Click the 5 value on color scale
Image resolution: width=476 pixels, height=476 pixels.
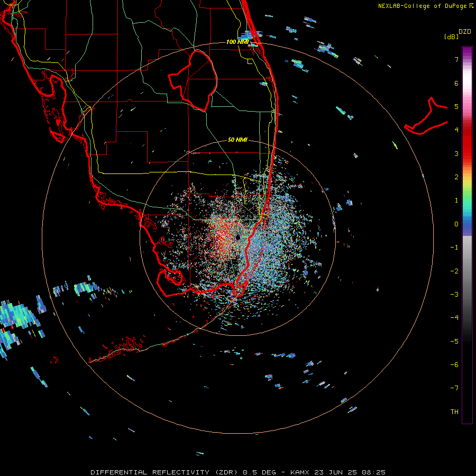pos(456,106)
